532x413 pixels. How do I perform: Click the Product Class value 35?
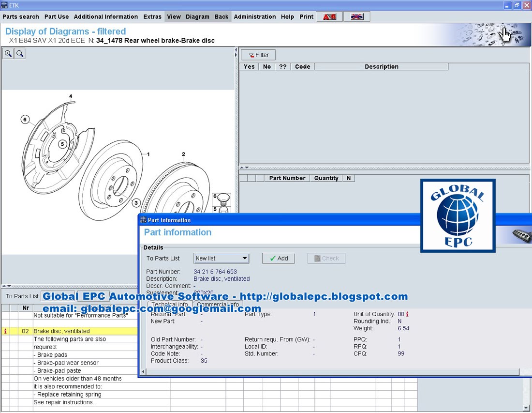(x=204, y=361)
